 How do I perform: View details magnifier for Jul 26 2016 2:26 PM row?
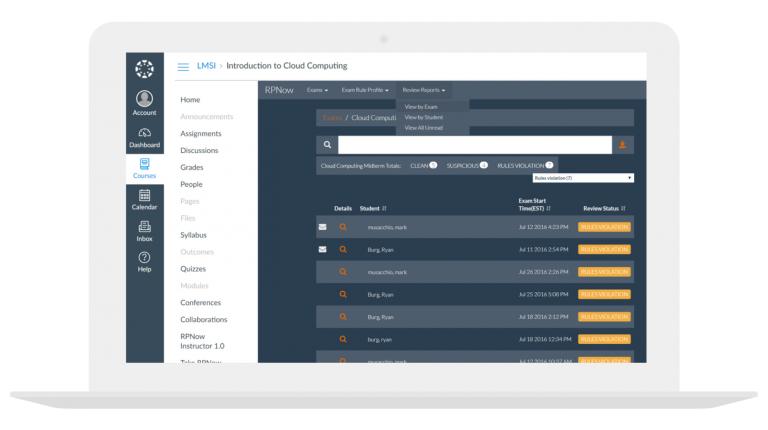(343, 272)
